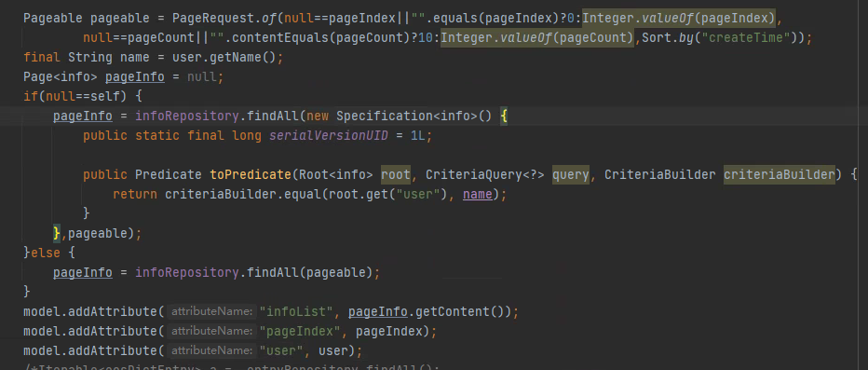Click the highlighted query parameter

tap(571, 175)
